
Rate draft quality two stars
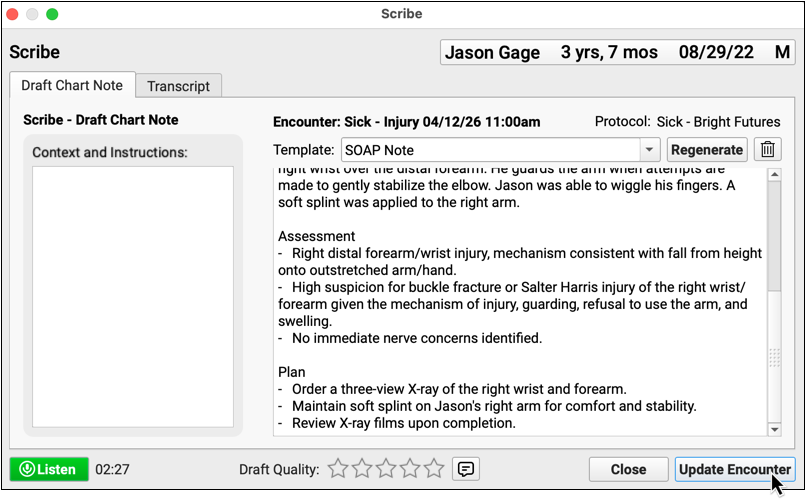[x=362, y=469]
